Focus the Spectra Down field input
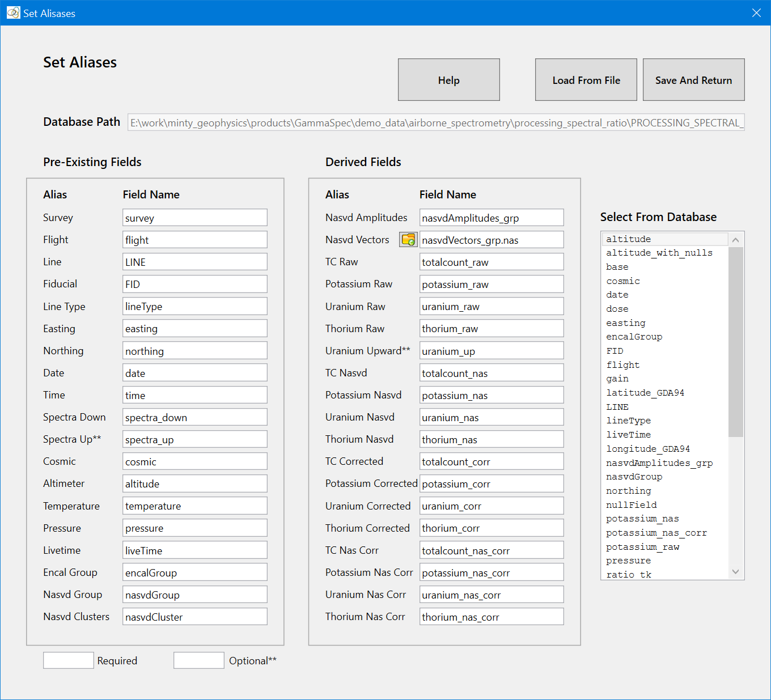This screenshot has height=700, width=771. coord(194,418)
